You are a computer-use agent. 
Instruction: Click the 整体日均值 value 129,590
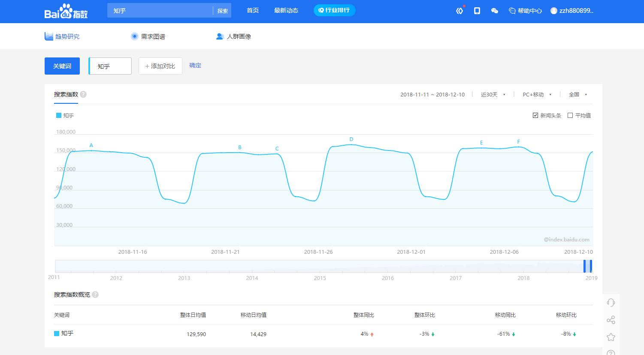click(196, 334)
